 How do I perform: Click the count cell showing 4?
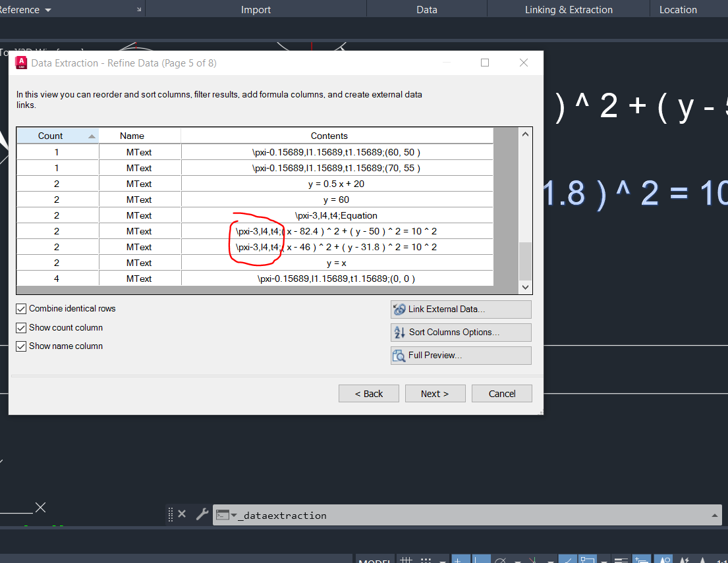57,279
